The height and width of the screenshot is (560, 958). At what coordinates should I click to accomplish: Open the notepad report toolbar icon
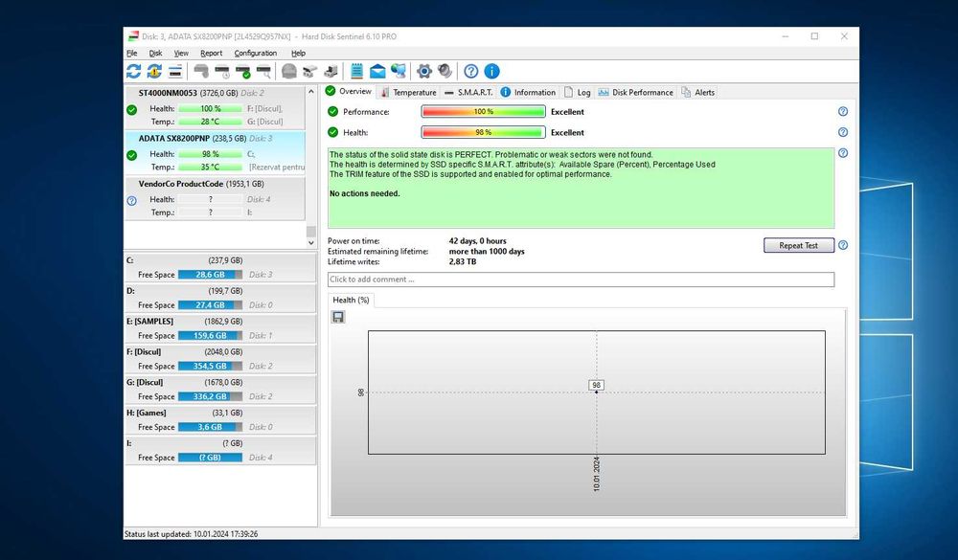[356, 72]
